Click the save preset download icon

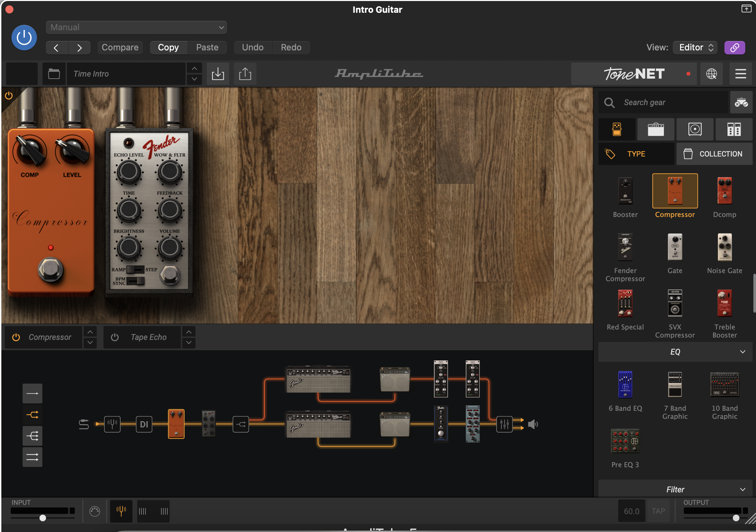218,74
